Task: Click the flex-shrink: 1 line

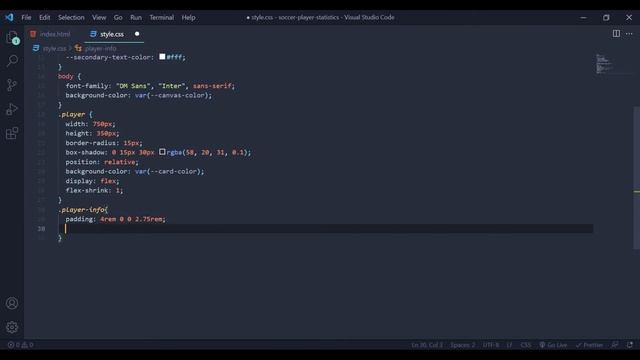Action: (x=94, y=191)
